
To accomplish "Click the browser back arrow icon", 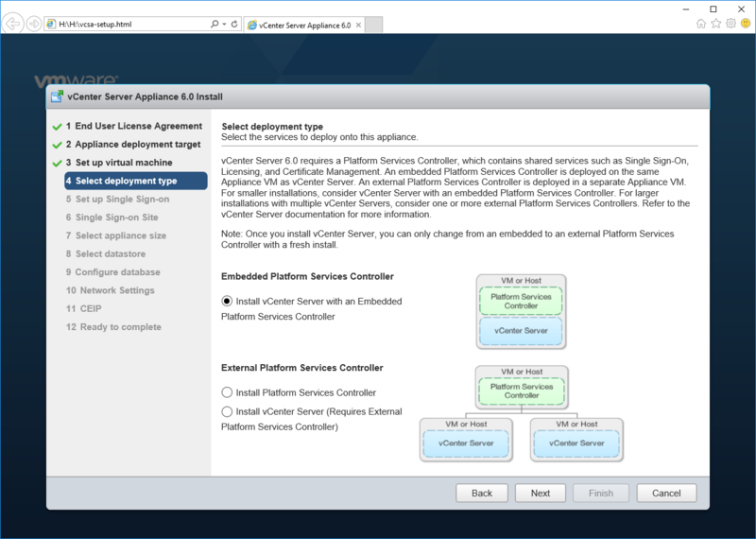I will click(13, 23).
